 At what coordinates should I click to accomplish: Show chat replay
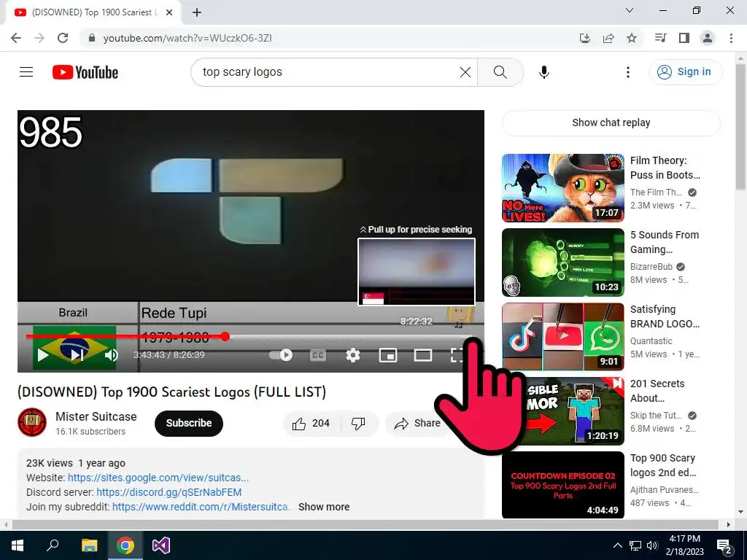tap(611, 122)
